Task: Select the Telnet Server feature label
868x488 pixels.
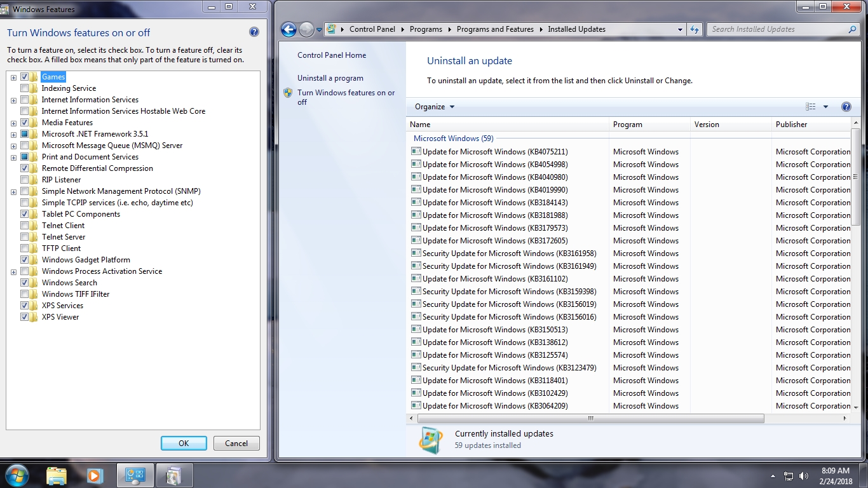Action: click(x=64, y=237)
